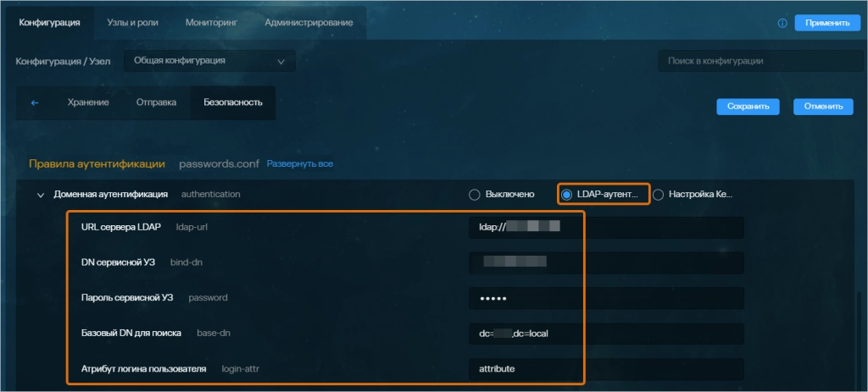Collapse the Доменная аутентификация section chevron
Screen dimensions: 868x392
(x=40, y=195)
